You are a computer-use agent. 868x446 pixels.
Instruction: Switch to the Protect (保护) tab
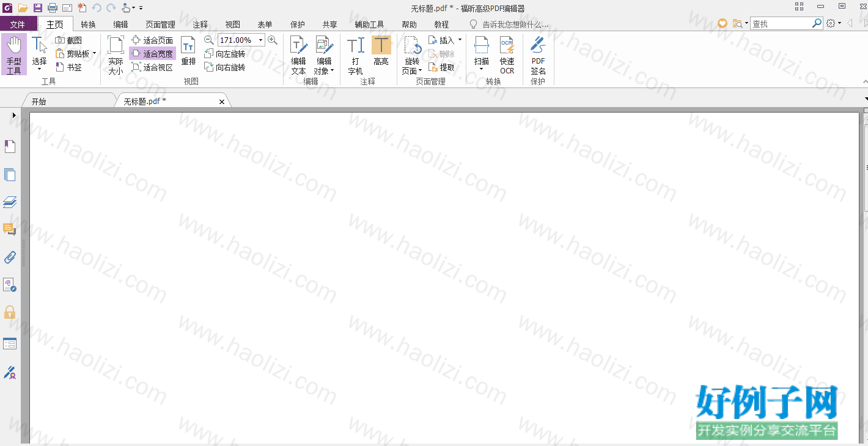coord(297,24)
